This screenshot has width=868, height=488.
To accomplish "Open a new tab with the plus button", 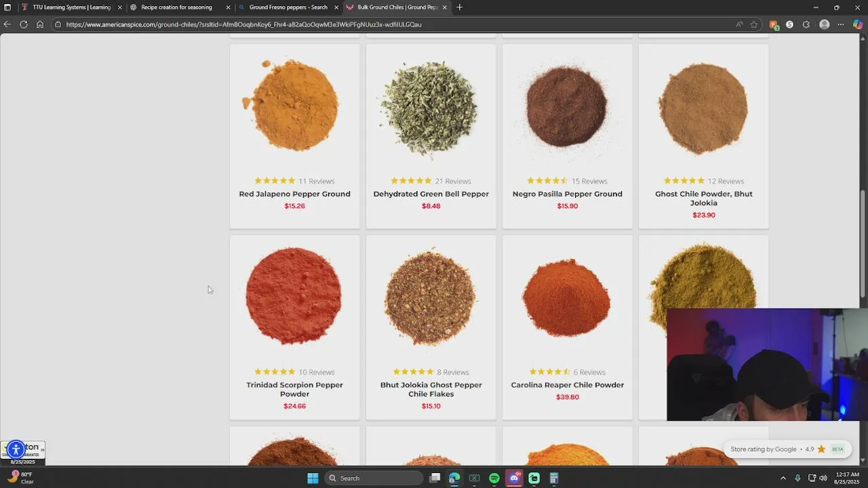I will click(x=459, y=7).
